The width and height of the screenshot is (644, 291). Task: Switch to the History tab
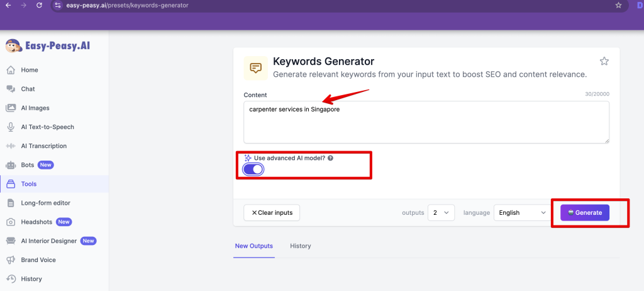[x=300, y=246]
